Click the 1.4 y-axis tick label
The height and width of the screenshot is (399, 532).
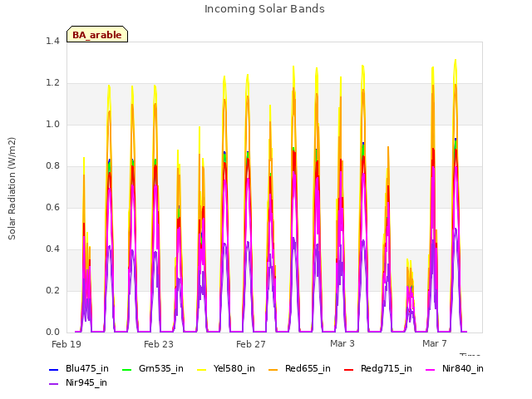click(52, 42)
